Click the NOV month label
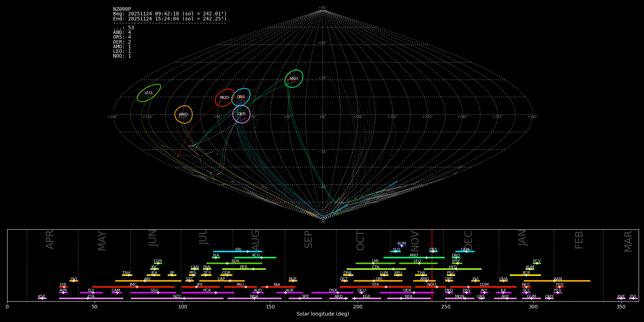The image size is (644, 322). point(415,241)
